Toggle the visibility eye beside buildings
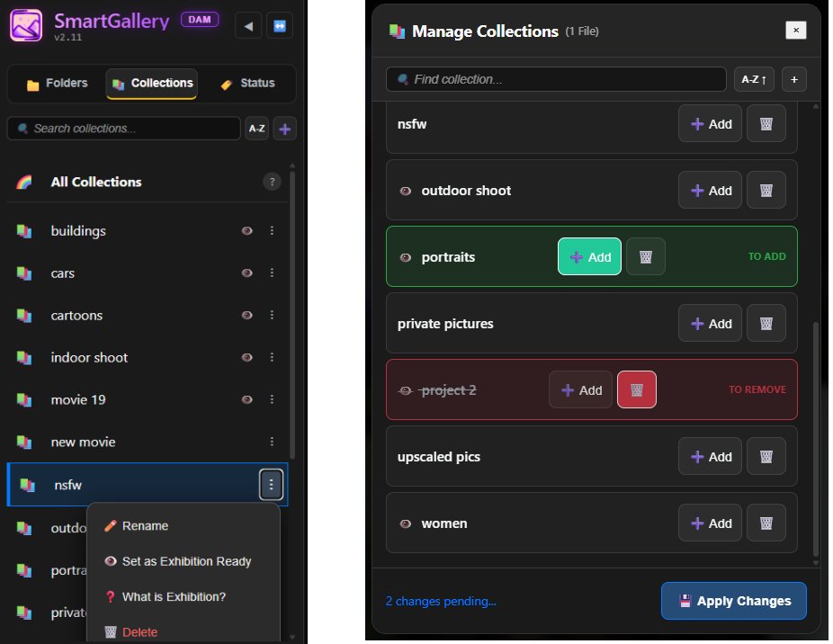 (246, 230)
